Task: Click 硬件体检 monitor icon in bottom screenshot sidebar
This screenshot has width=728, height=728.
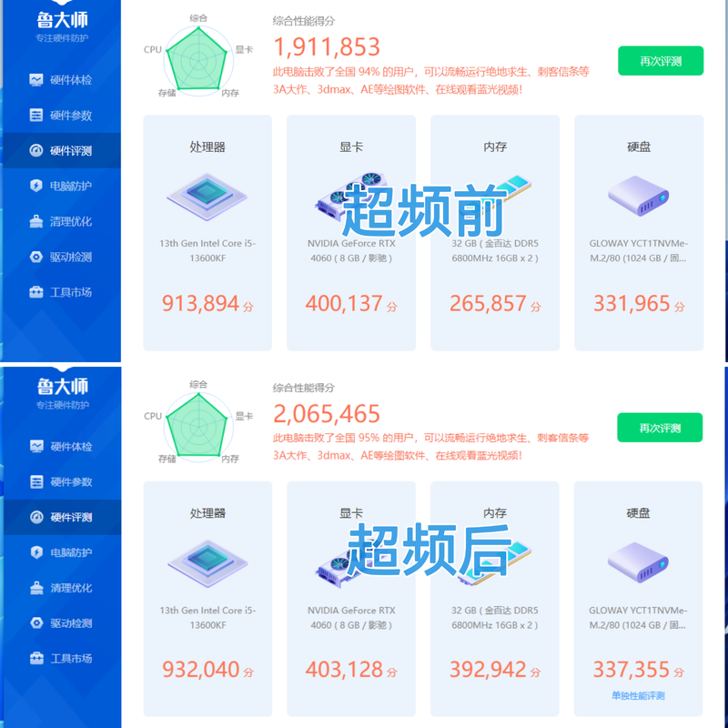Action: (36, 446)
